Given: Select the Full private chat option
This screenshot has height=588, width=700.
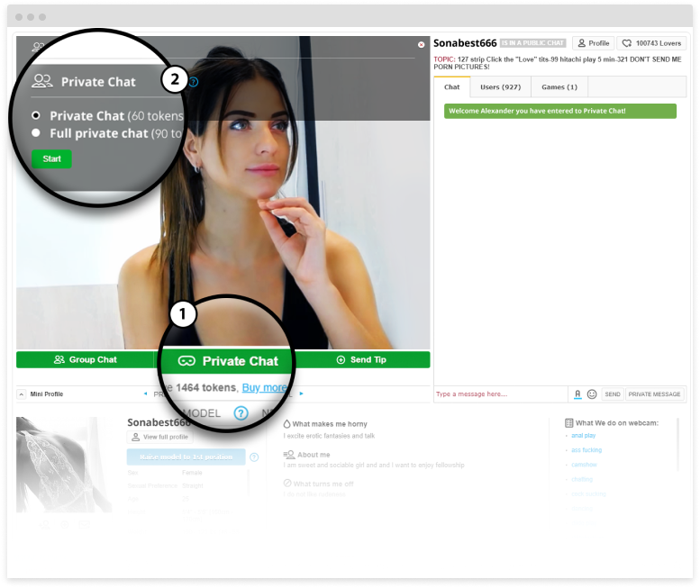Looking at the screenshot, I should [x=36, y=132].
